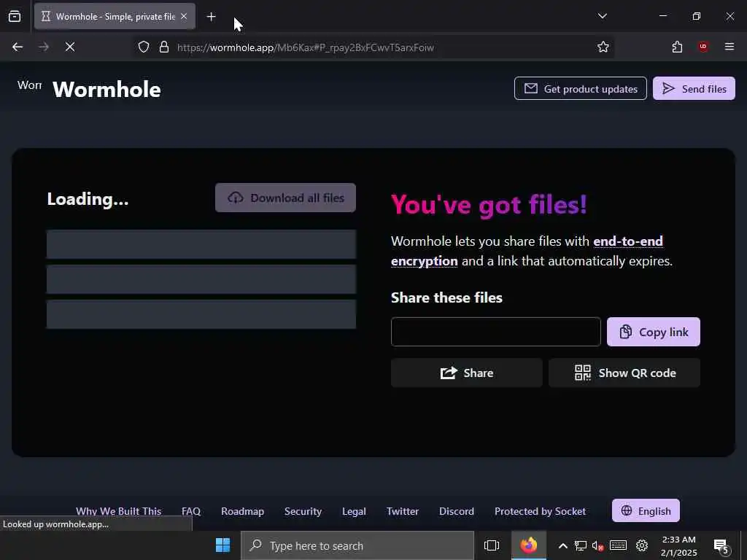Open the Roadmap footer link

click(242, 511)
